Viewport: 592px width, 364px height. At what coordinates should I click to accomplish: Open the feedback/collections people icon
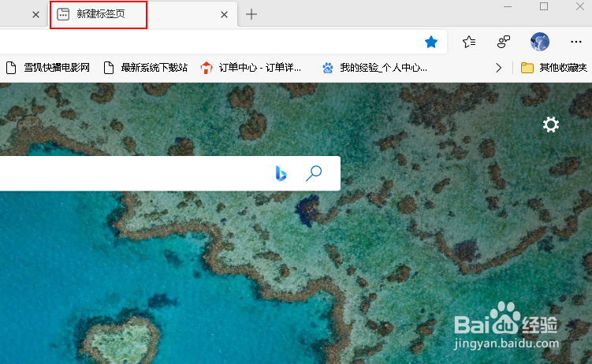(504, 42)
